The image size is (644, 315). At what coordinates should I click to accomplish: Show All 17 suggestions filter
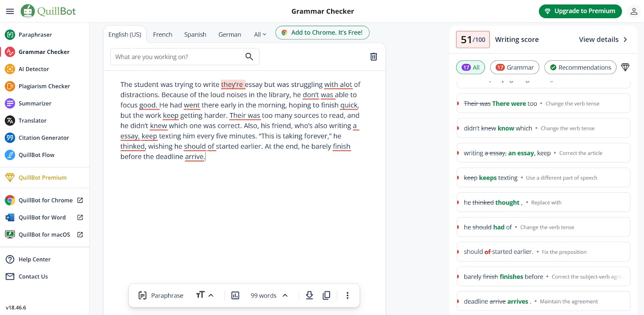(471, 68)
